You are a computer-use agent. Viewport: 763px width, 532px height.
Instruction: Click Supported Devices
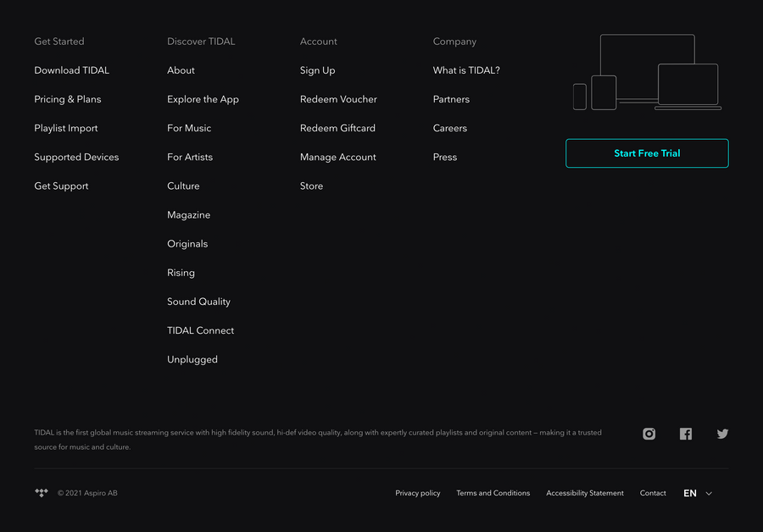click(x=76, y=157)
